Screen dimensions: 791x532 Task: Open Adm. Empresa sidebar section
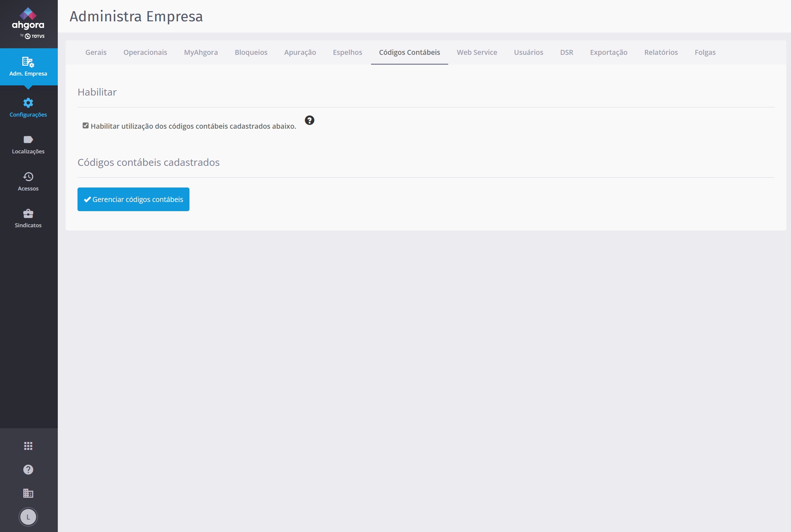point(28,67)
